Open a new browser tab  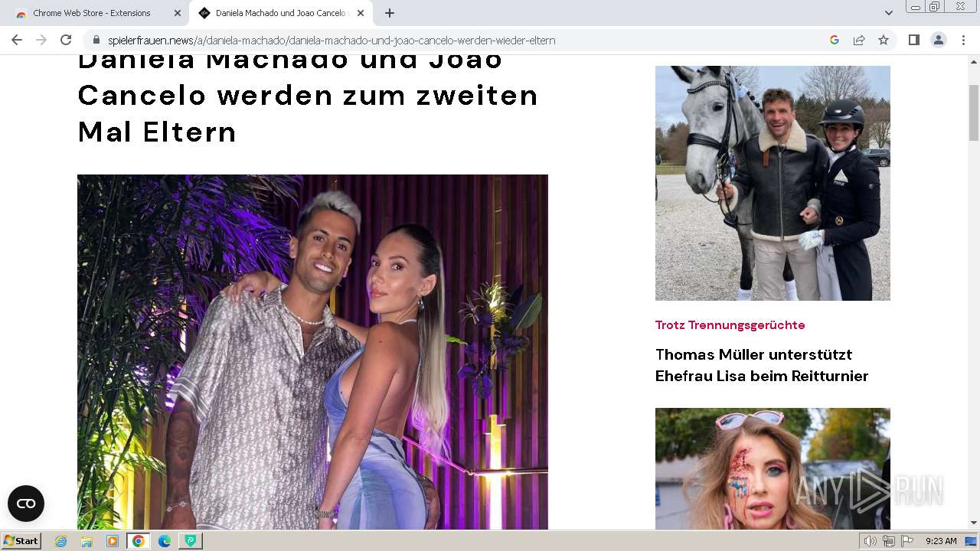point(390,13)
